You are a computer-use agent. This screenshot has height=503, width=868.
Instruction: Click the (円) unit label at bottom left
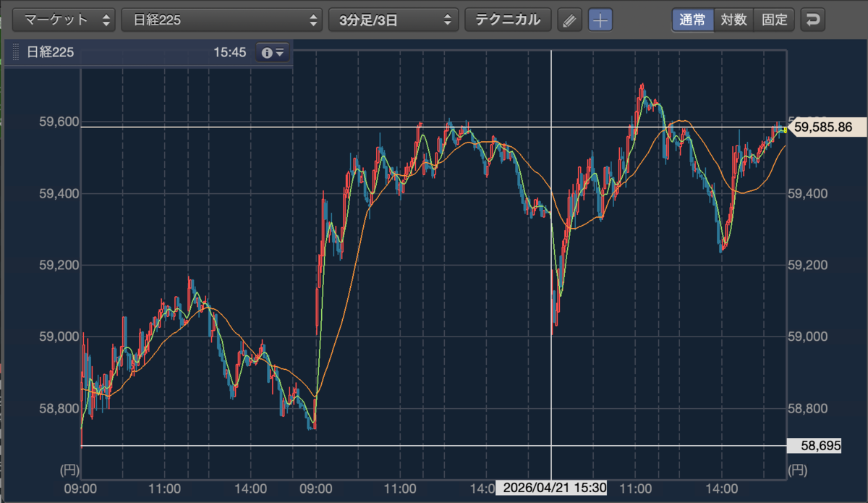click(68, 470)
